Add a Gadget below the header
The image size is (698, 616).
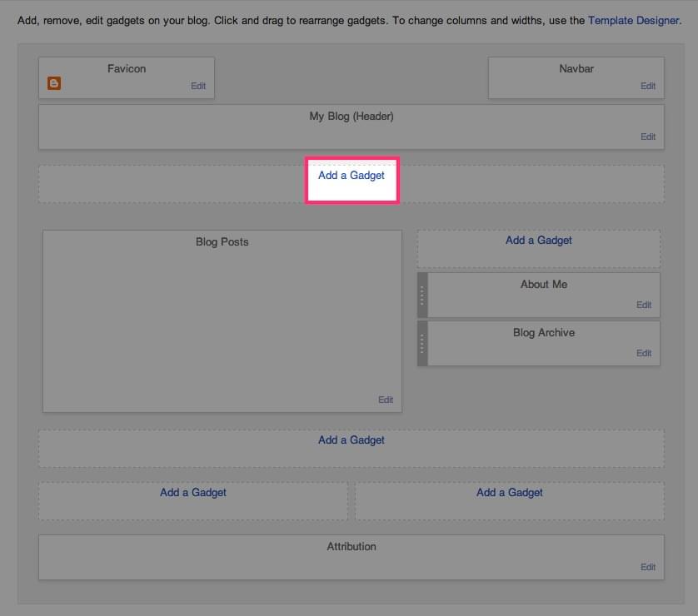[351, 176]
